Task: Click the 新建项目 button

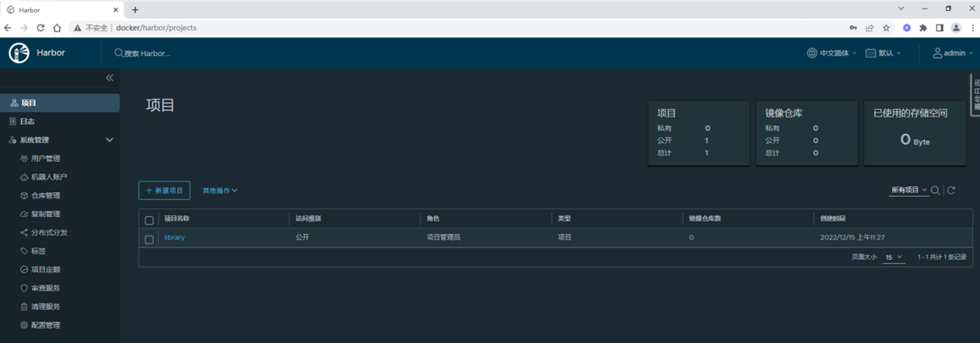Action: (x=164, y=191)
